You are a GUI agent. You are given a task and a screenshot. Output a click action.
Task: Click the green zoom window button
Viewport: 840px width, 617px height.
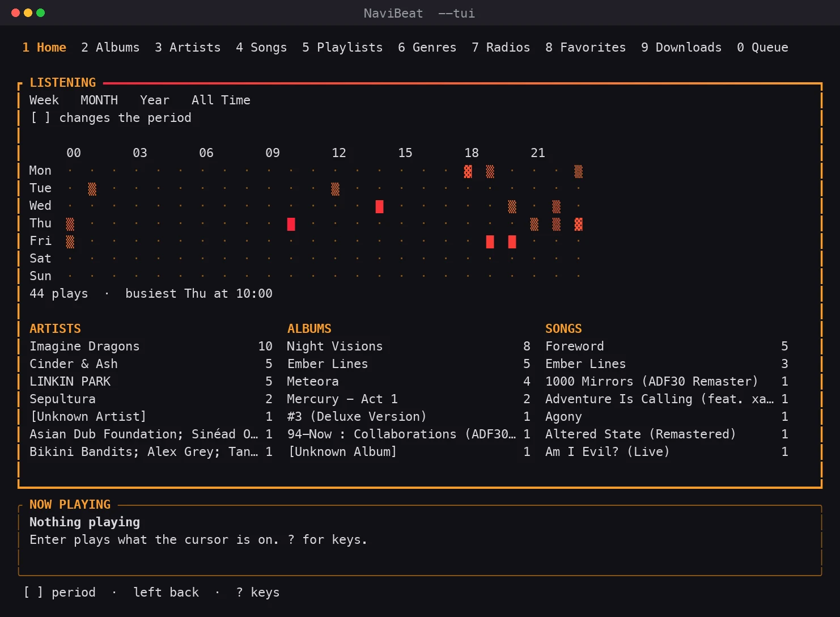click(x=40, y=13)
